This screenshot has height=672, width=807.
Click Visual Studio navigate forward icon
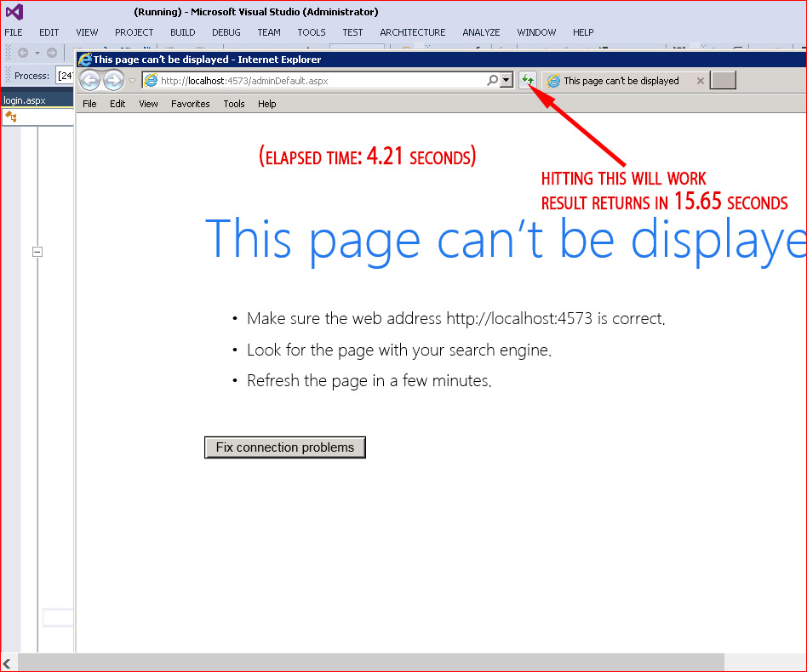[51, 53]
